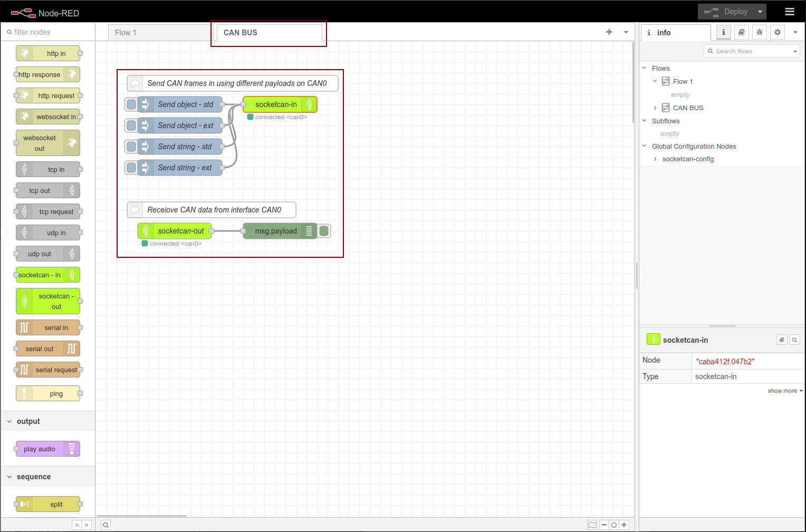Viewport: 806px width, 532px height.
Task: Select the websocket in palette node
Action: pos(48,117)
